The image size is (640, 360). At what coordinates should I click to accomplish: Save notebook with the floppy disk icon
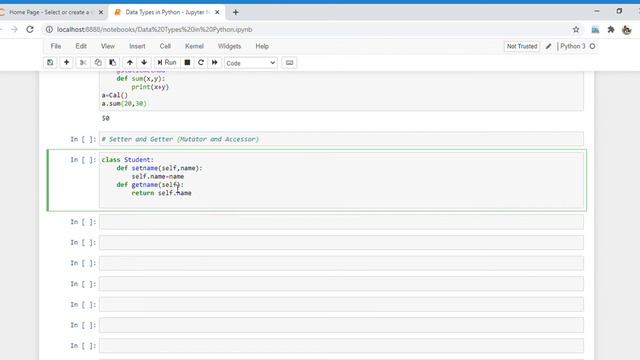tap(50, 63)
